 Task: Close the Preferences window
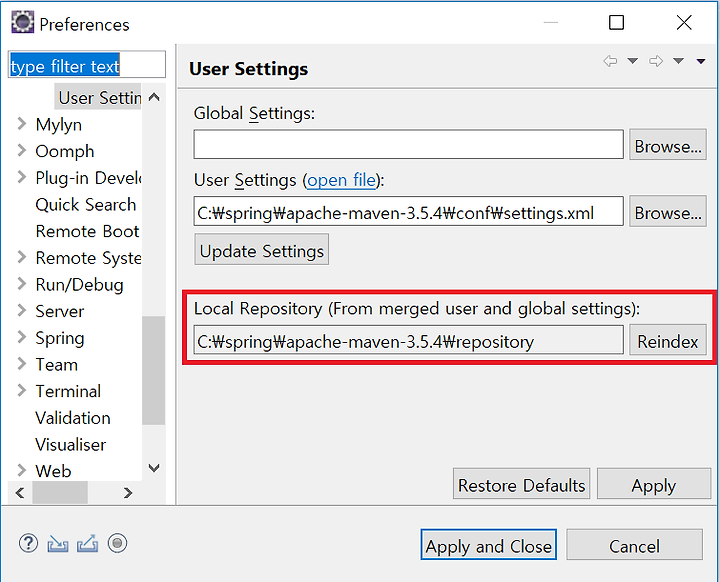coord(684,22)
